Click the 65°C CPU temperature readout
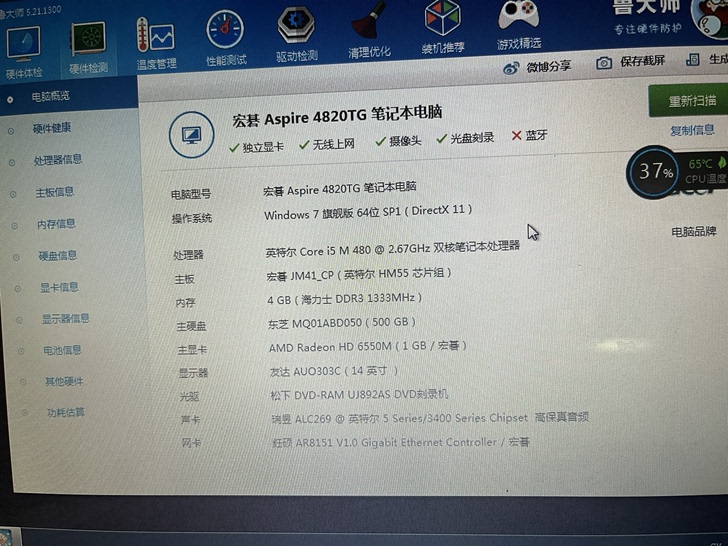 coord(700,163)
